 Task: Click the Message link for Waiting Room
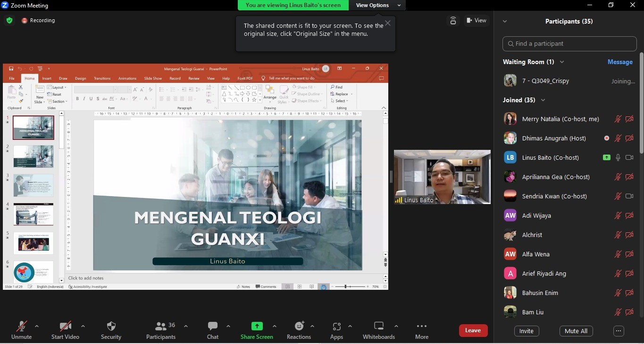point(620,62)
